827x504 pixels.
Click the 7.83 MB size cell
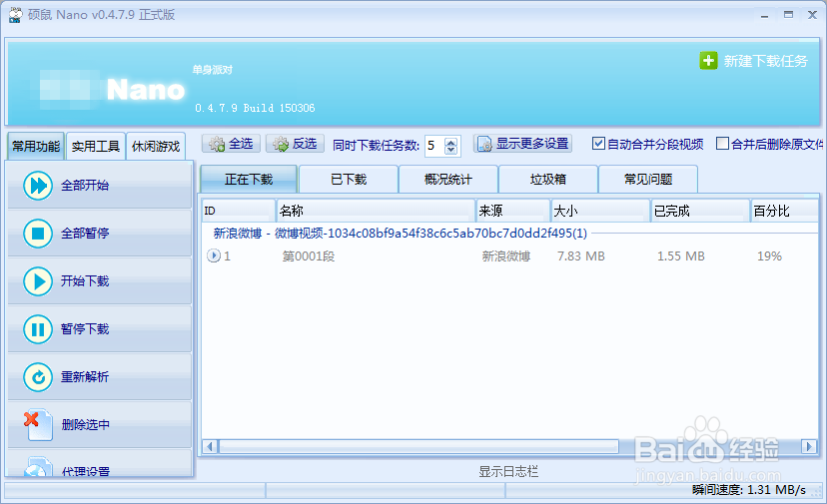click(x=580, y=256)
